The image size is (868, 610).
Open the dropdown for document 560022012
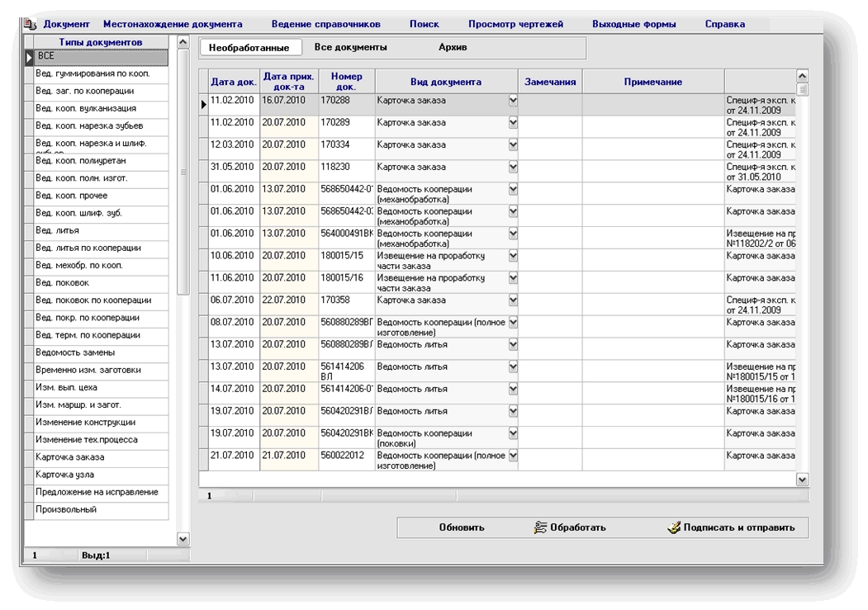[x=513, y=456]
